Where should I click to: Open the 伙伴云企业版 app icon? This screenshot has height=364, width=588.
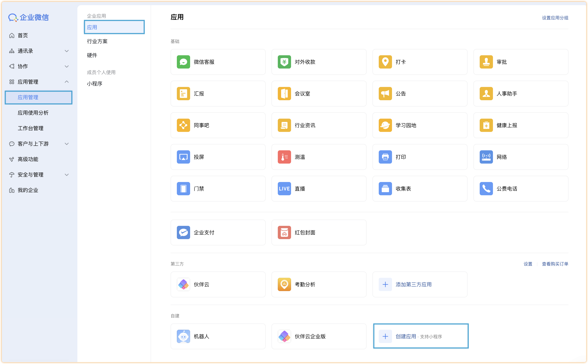(284, 336)
